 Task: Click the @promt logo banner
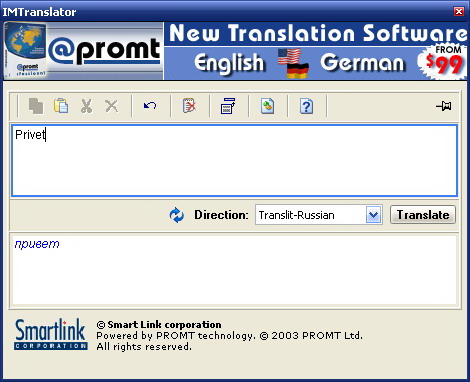pyautogui.click(x=83, y=51)
